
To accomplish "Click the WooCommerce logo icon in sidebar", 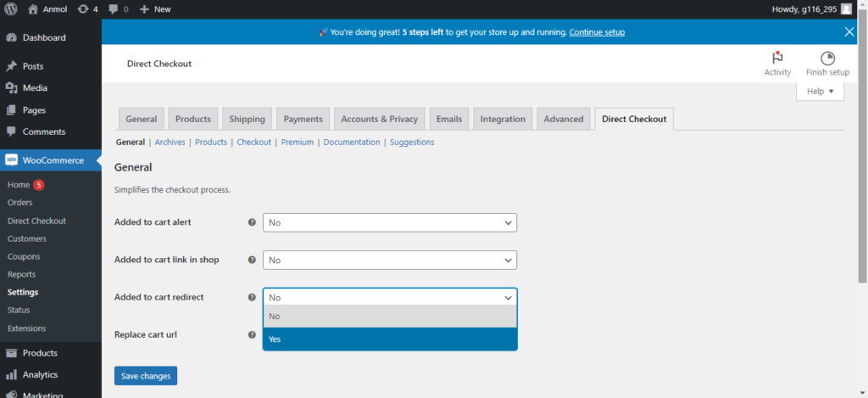I will point(11,160).
